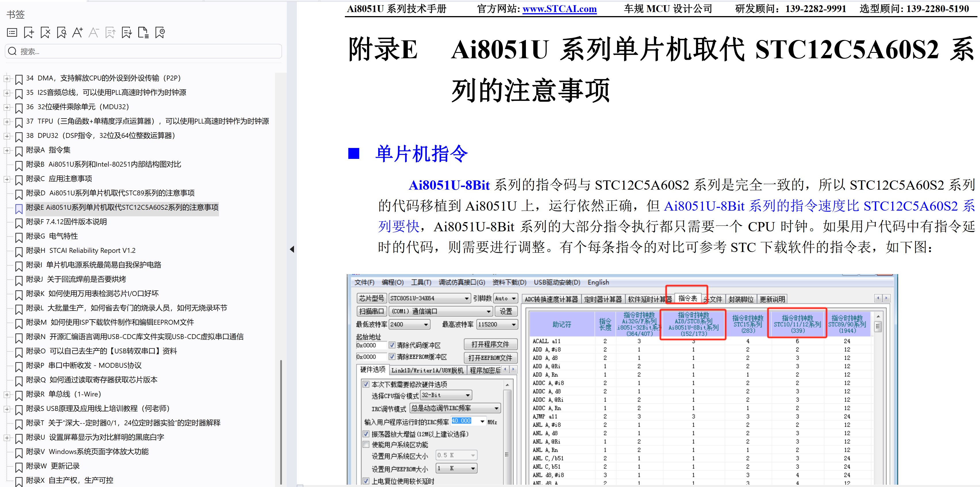Viewport: 980px width, 487px height.
Task: Click the add bookmark icon
Action: point(28,33)
